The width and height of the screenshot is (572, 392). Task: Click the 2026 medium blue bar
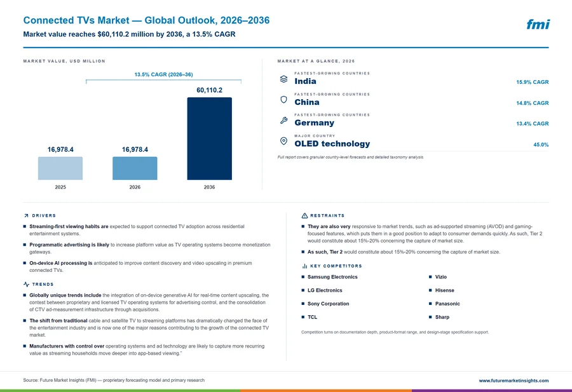(x=135, y=168)
